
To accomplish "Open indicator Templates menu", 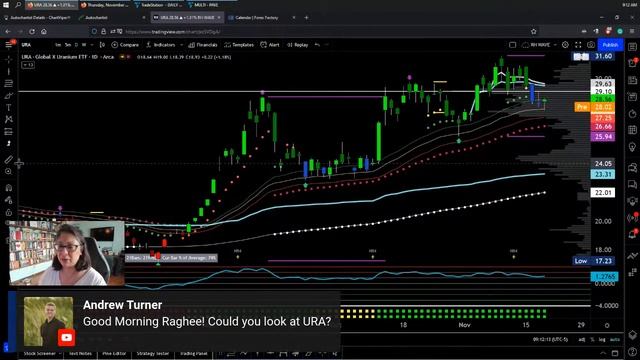I will tap(239, 45).
